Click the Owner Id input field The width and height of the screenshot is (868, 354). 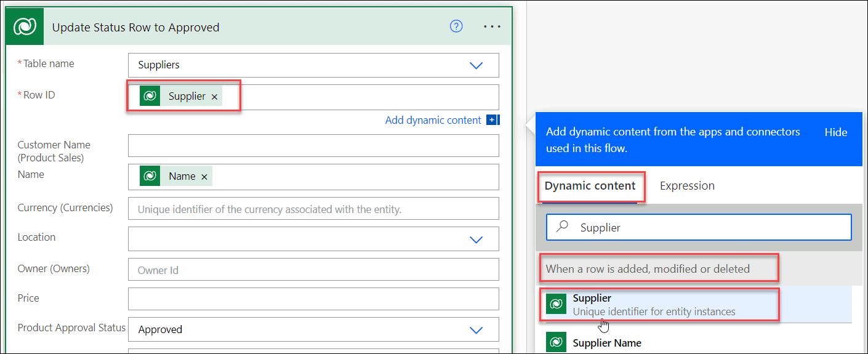click(313, 270)
